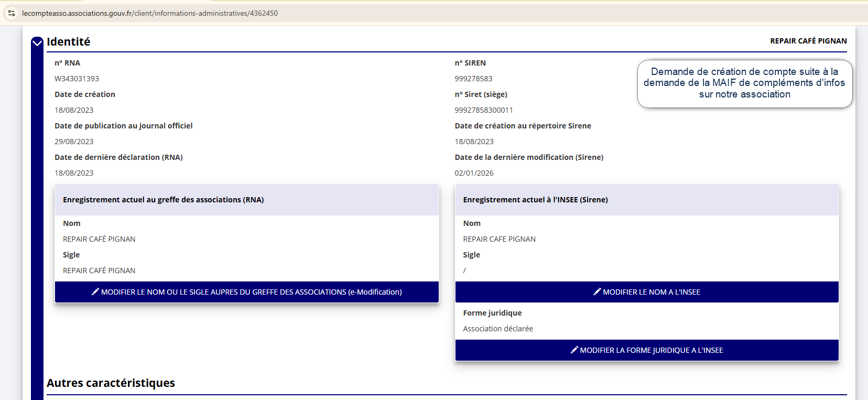The width and height of the screenshot is (868, 400).
Task: Click the Identité section heading
Action: point(69,42)
